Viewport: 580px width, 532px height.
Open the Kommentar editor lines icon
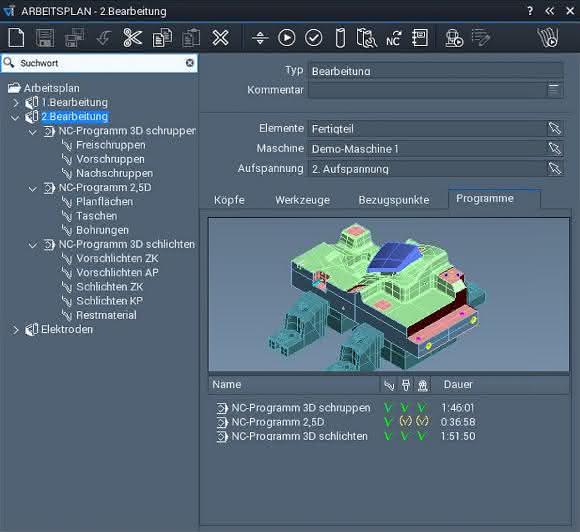tap(553, 90)
